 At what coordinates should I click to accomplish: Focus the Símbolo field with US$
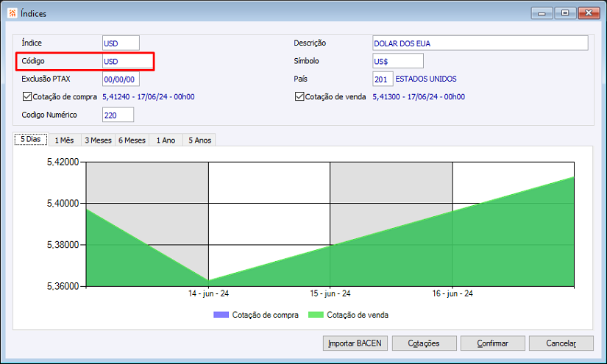pyautogui.click(x=398, y=61)
